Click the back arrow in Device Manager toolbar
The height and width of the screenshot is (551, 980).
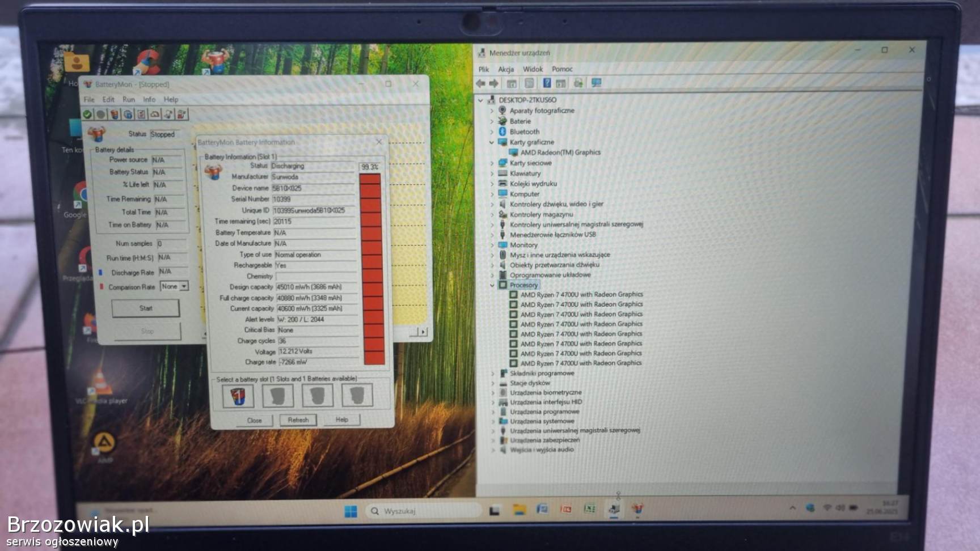pos(481,83)
